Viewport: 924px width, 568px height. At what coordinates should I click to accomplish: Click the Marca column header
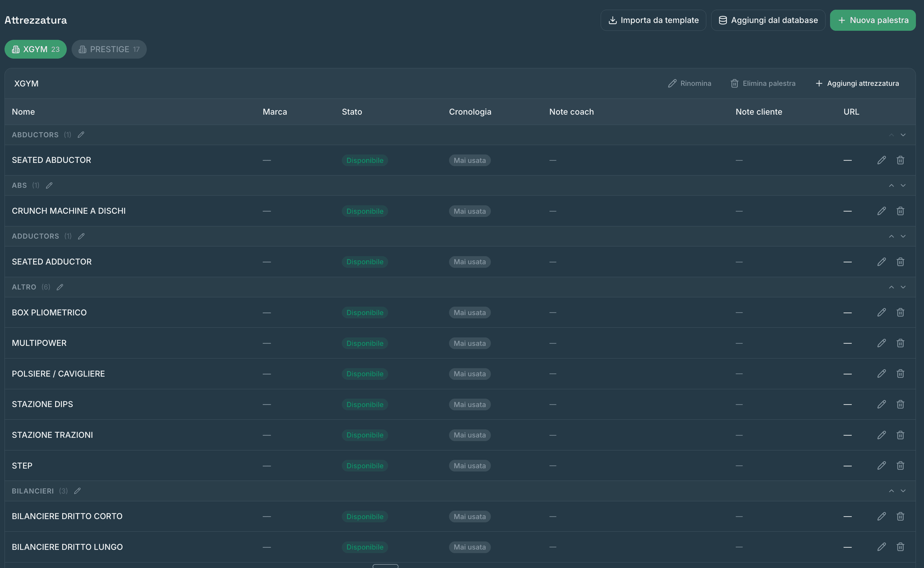point(275,112)
